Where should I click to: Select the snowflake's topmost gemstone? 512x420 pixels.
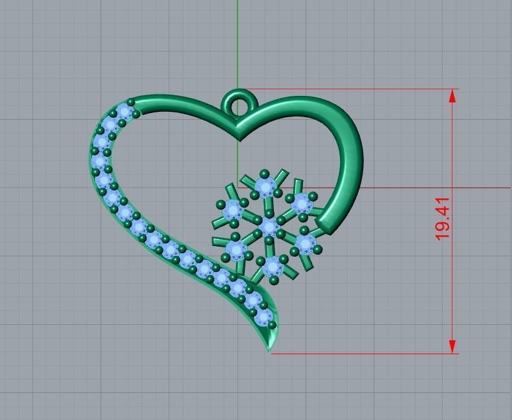(x=265, y=186)
